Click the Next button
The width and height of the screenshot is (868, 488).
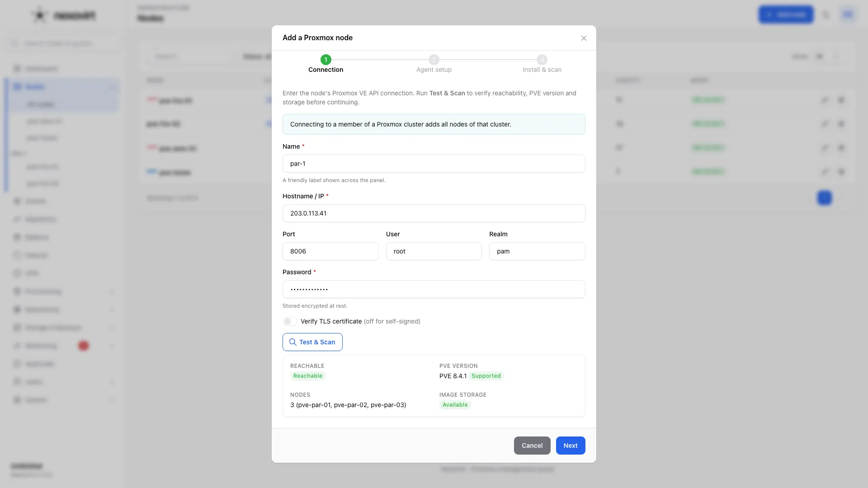pos(571,446)
